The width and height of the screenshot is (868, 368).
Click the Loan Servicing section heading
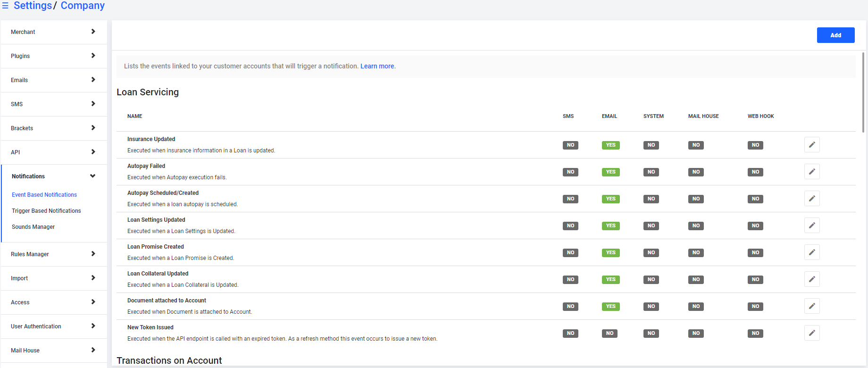[148, 92]
